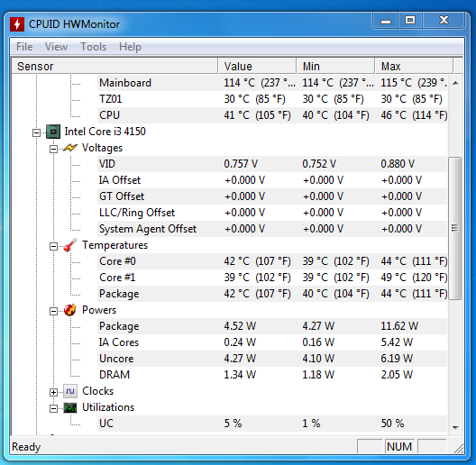The image size is (476, 465).
Task: Collapse the Intel Core i3 4150 node
Action: (36, 132)
